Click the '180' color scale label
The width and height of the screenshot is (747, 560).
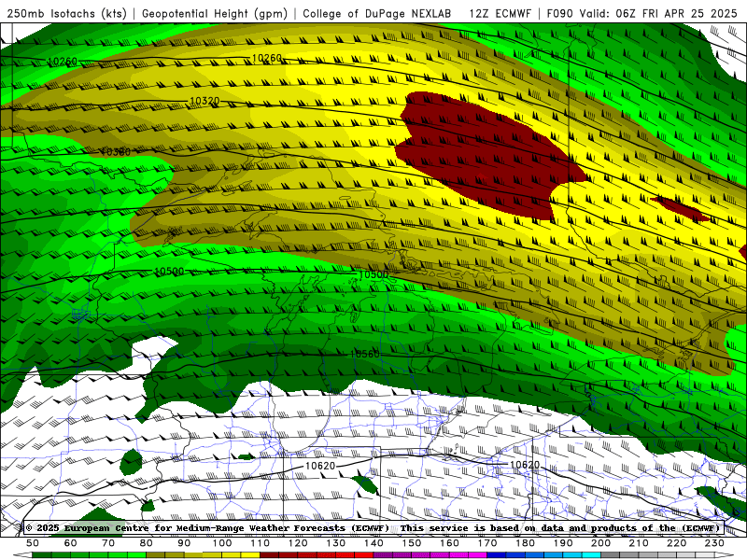click(x=526, y=543)
